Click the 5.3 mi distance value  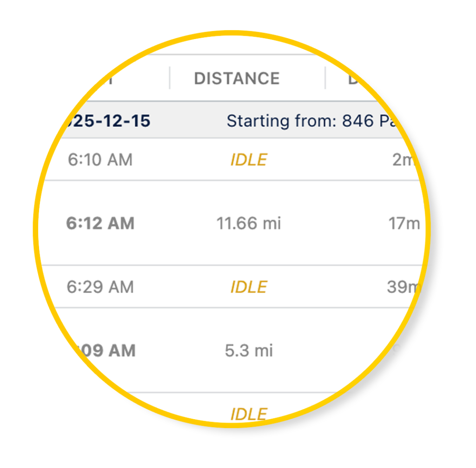(x=249, y=350)
